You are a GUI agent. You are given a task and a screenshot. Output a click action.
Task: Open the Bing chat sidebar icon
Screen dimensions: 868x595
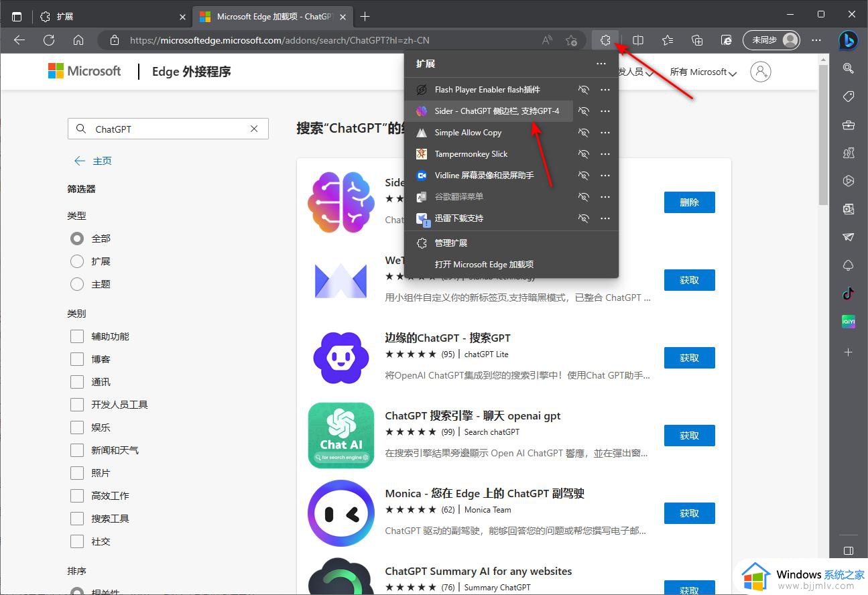(x=849, y=40)
